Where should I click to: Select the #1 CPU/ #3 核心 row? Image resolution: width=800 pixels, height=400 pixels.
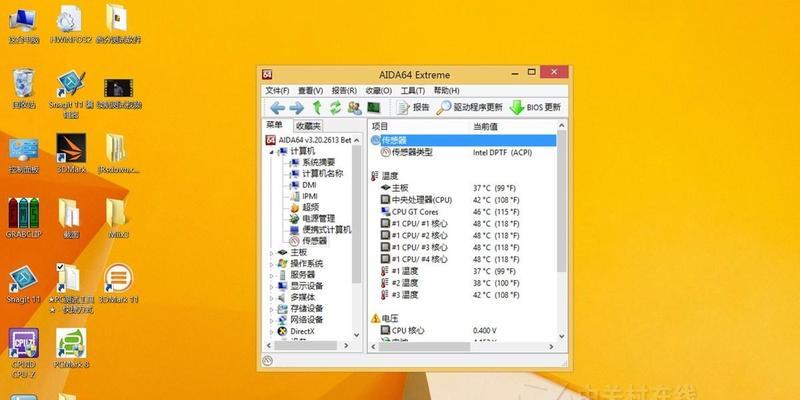(x=463, y=247)
